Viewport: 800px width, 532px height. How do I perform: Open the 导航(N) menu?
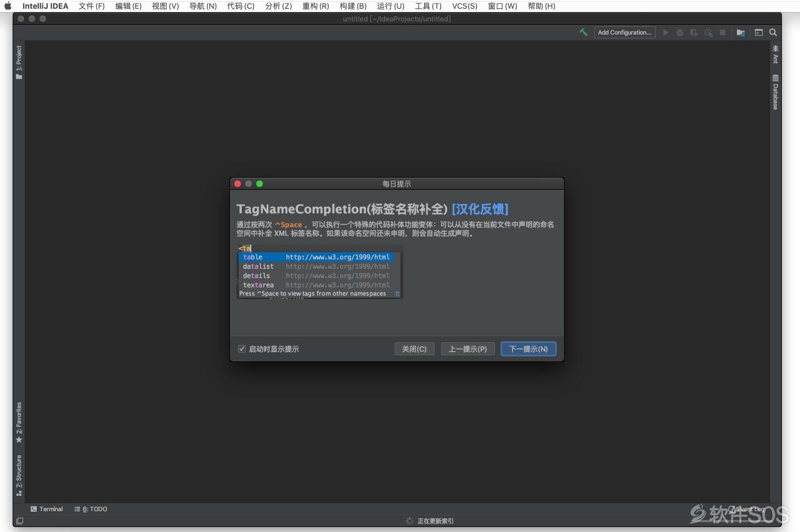203,6
